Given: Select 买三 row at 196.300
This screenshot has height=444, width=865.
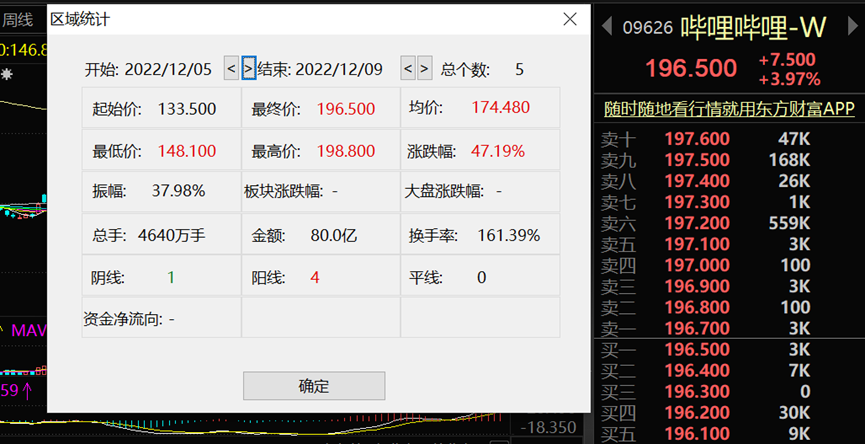Looking at the screenshot, I should (x=729, y=392).
